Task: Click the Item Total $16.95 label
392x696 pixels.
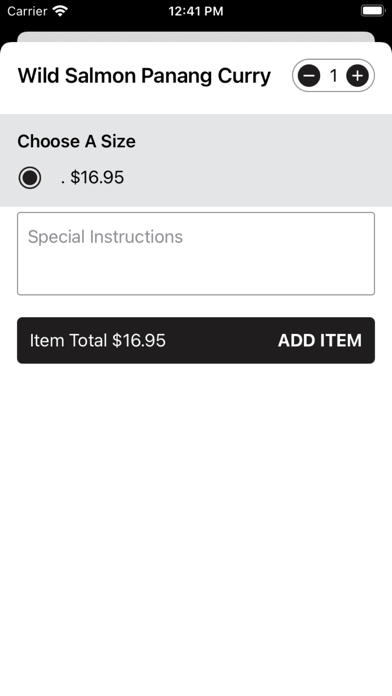Action: (98, 340)
